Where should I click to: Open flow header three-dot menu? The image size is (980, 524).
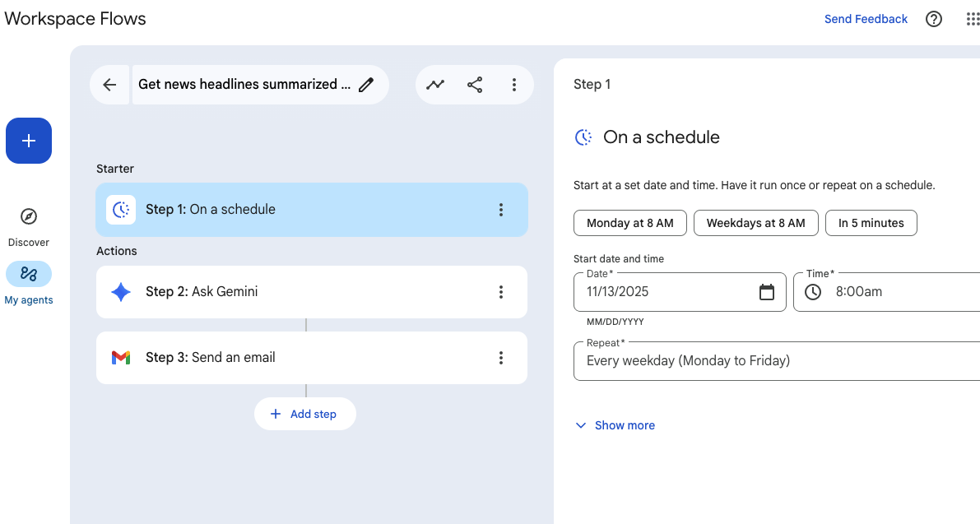click(x=514, y=85)
